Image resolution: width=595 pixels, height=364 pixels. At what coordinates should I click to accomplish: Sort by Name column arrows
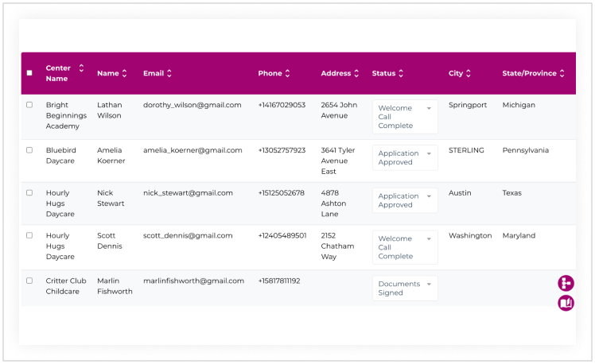coord(124,74)
